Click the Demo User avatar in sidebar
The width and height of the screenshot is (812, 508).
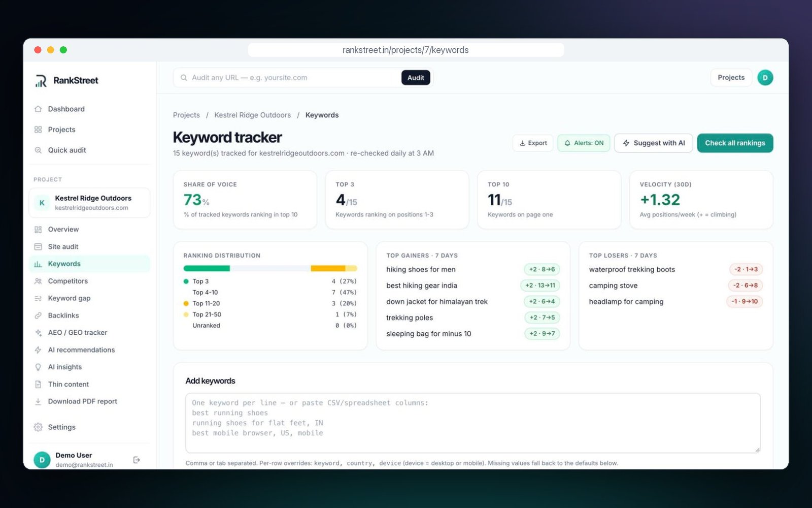(x=42, y=460)
